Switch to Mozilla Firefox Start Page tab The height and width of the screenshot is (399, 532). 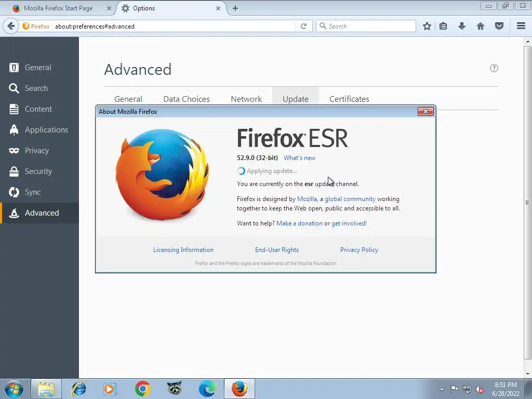58,8
